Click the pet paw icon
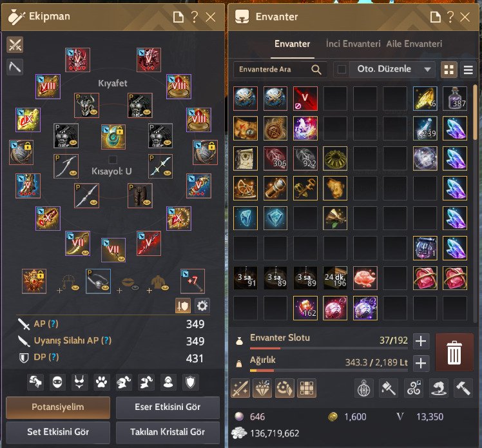 (101, 382)
